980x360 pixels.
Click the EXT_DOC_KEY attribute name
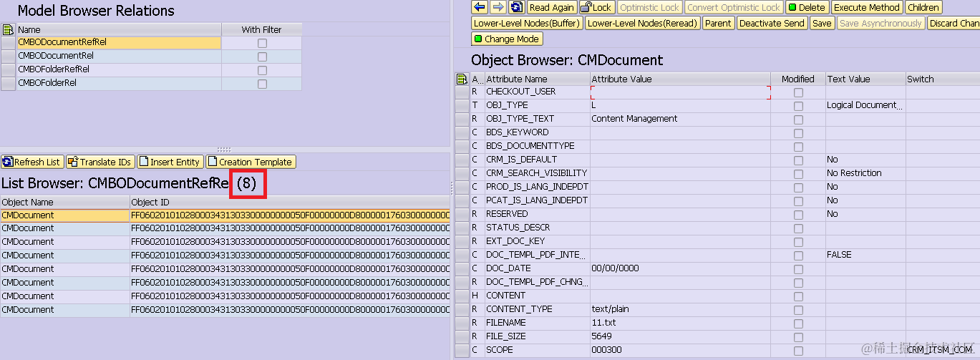[515, 241]
